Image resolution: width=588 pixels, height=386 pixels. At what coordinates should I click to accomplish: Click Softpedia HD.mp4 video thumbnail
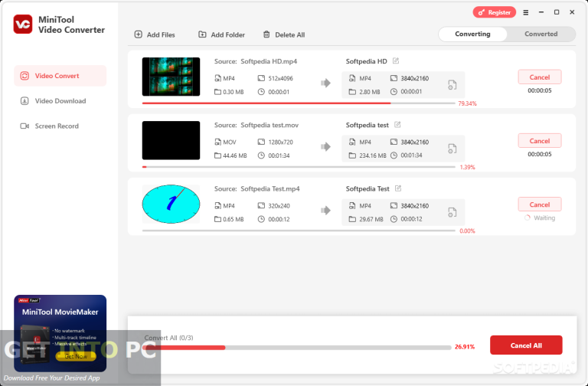coord(171,77)
